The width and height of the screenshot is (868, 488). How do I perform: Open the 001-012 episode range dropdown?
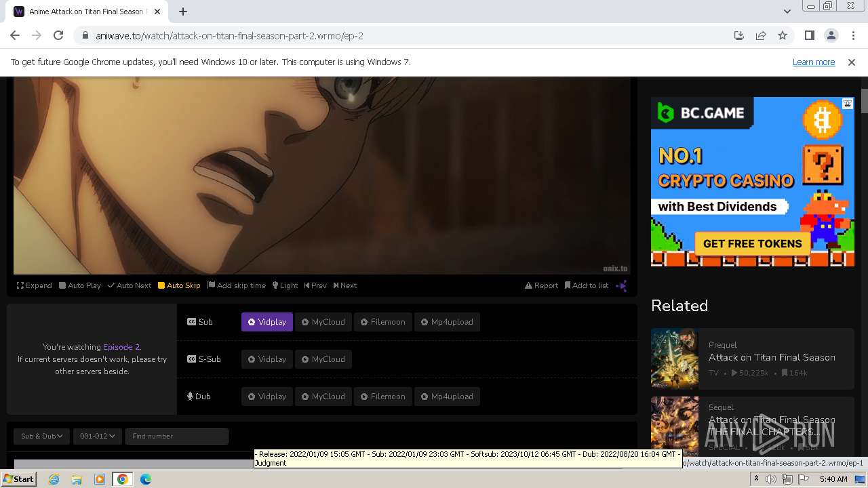[97, 436]
